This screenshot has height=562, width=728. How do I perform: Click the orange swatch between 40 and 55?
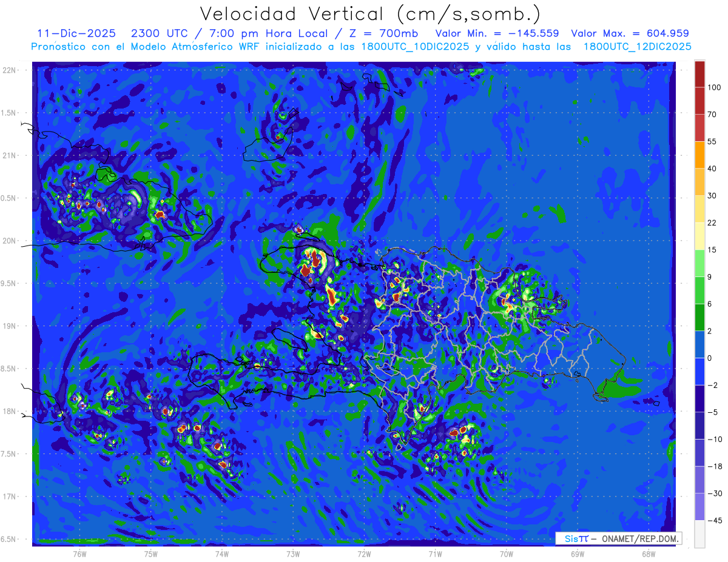coord(699,155)
